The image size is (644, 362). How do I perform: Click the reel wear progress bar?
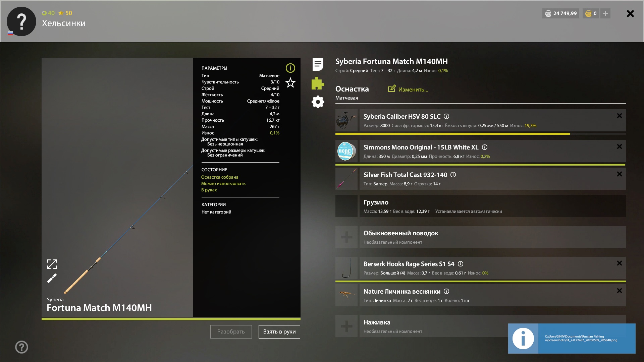click(x=481, y=134)
